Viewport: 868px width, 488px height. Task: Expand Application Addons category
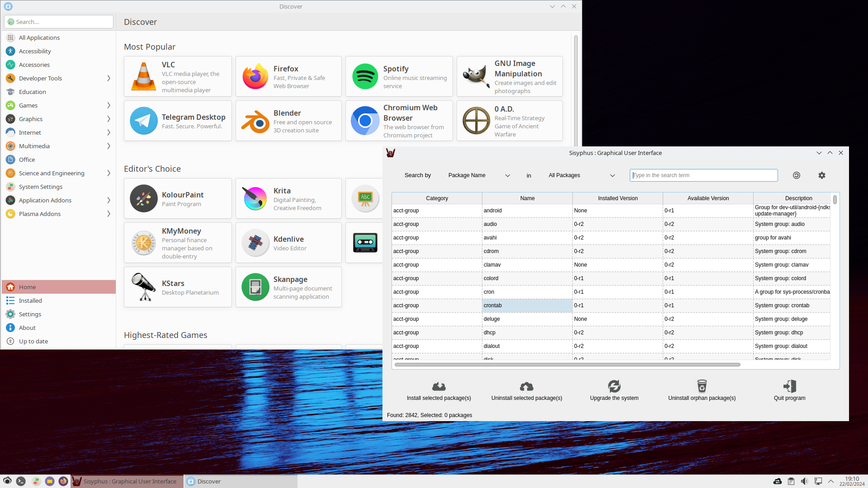point(108,200)
